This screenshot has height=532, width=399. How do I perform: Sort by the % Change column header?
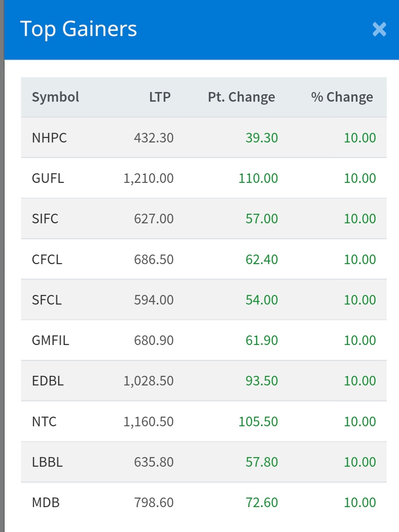342,97
